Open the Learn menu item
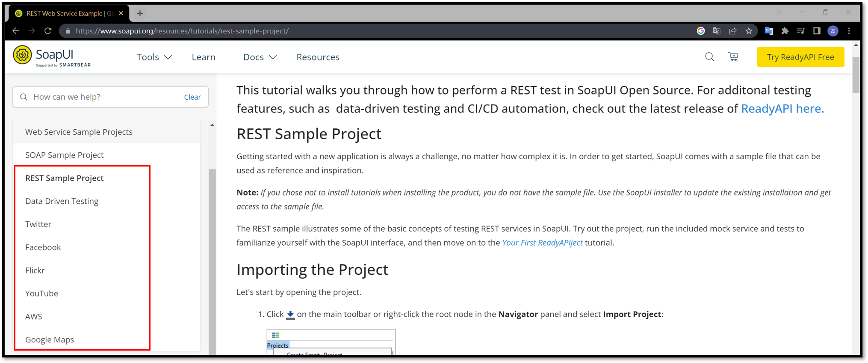 204,57
